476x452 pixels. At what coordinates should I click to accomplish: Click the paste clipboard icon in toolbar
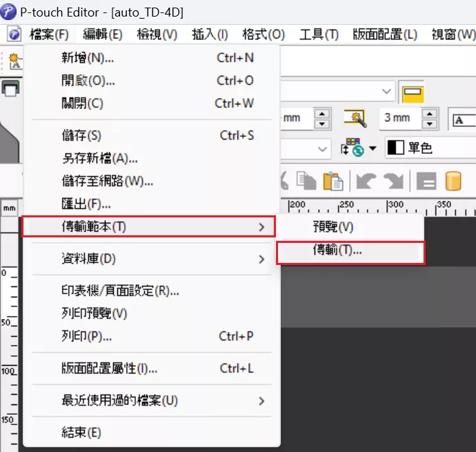click(334, 181)
